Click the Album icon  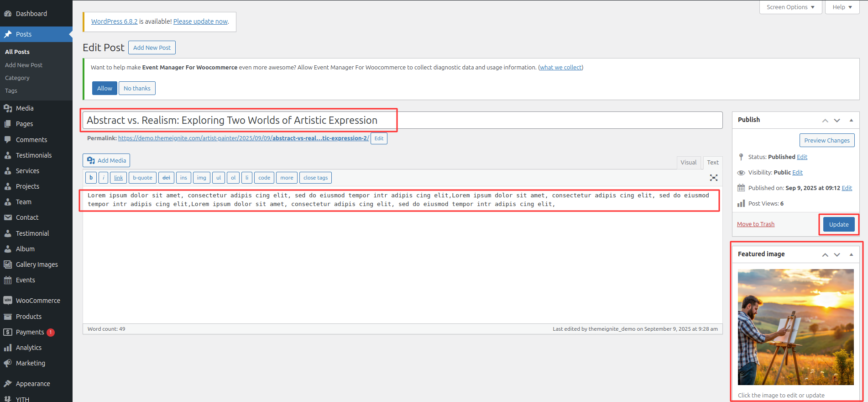(8, 249)
